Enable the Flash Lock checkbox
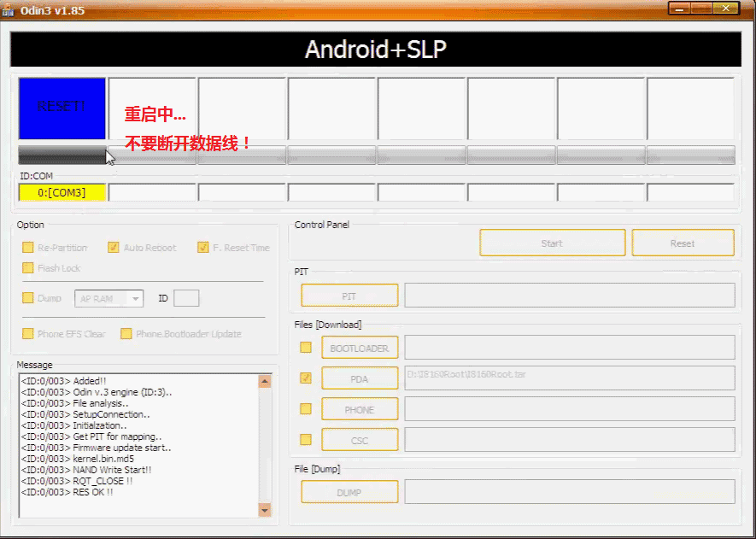756x539 pixels. click(x=28, y=267)
